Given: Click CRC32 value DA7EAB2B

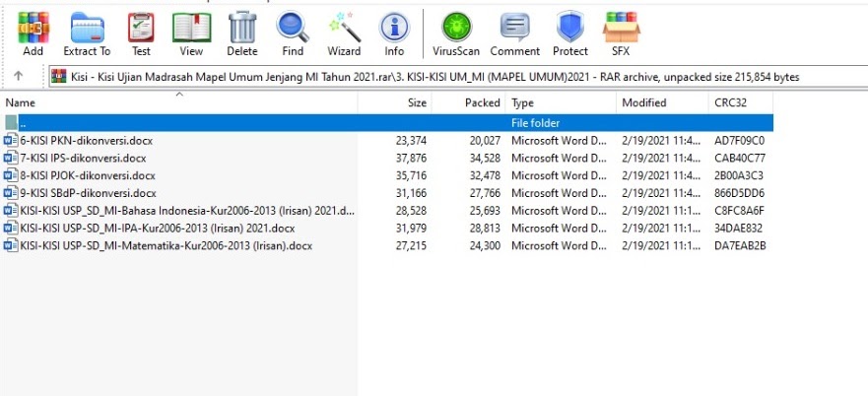Looking at the screenshot, I should (740, 246).
